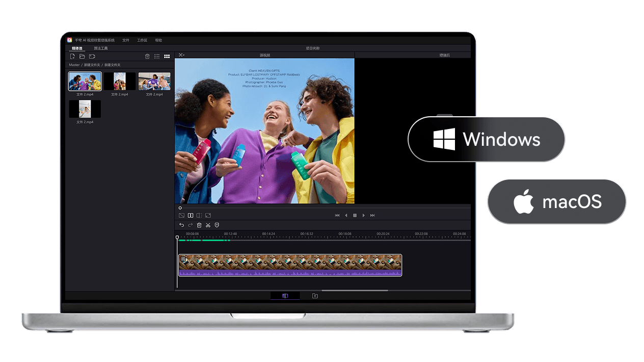644x362 pixels.
Task: Click the timeline horizontal scrollbar
Action: tap(355, 291)
